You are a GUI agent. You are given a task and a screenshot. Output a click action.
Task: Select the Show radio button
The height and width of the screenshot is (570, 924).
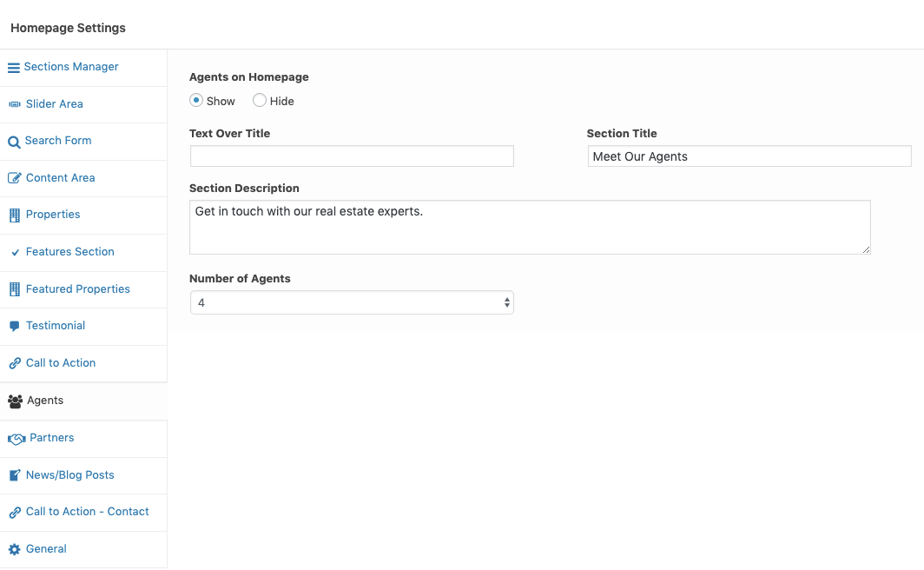196,100
